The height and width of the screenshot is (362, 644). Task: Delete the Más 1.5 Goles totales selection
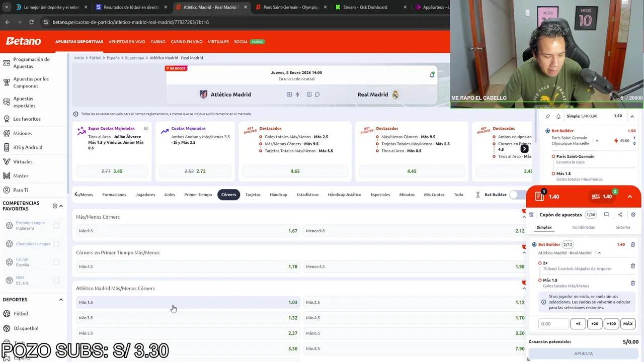click(x=632, y=283)
